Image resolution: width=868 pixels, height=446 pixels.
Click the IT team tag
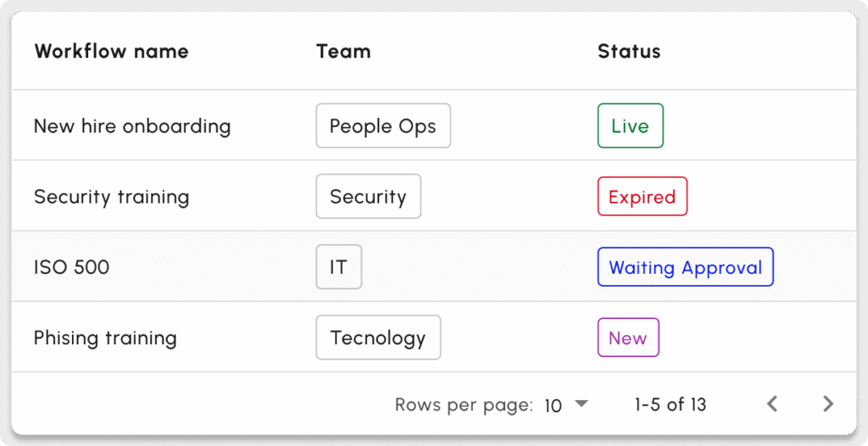click(338, 267)
